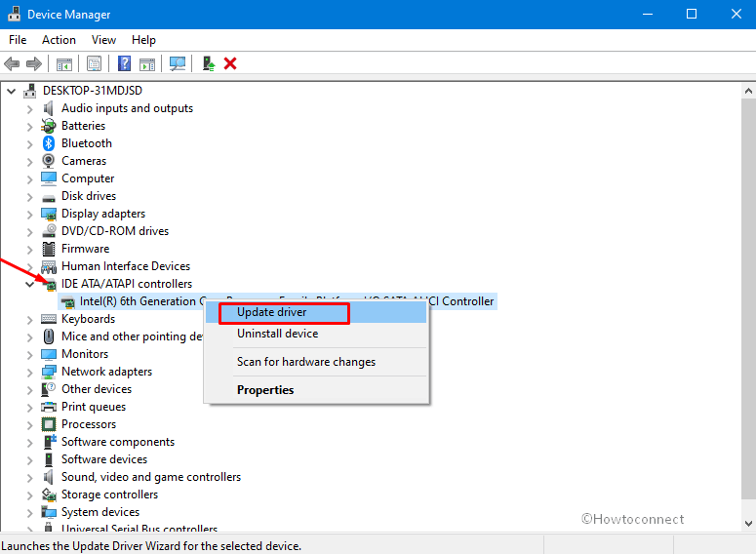The width and height of the screenshot is (756, 554).
Task: Choose Uninstall device from context menu
Action: pyautogui.click(x=316, y=334)
